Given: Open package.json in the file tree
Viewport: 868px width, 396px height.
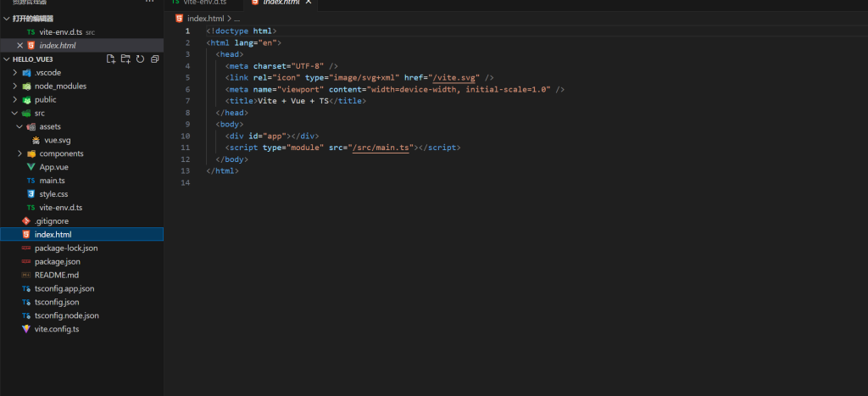Looking at the screenshot, I should pyautogui.click(x=57, y=262).
